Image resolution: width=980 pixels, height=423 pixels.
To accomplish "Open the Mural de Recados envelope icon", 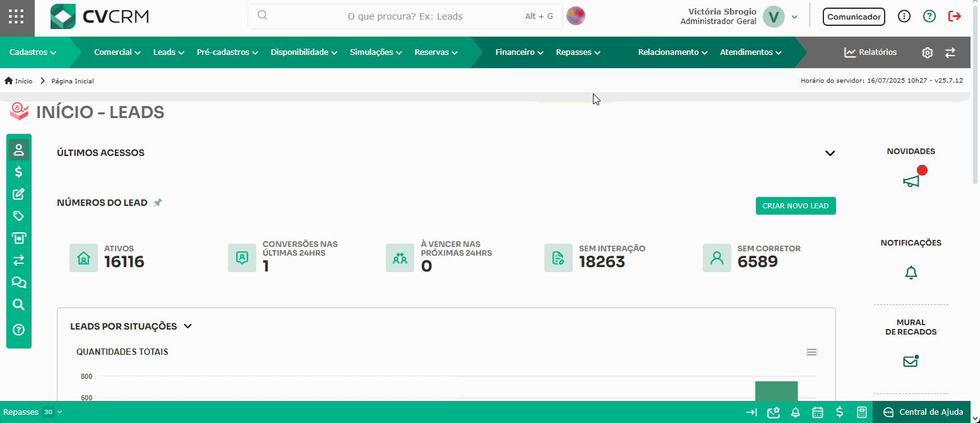I will click(911, 361).
